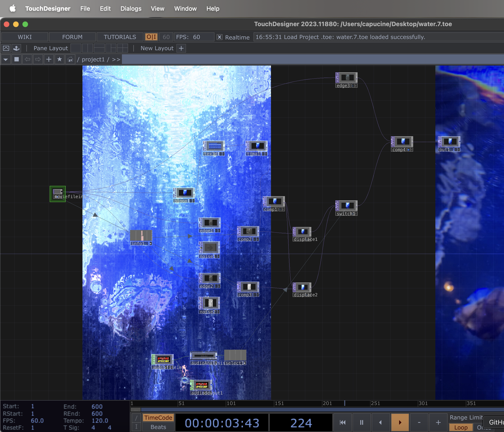
Task: Click the two-column Pane Layout icon
Action: click(x=88, y=48)
